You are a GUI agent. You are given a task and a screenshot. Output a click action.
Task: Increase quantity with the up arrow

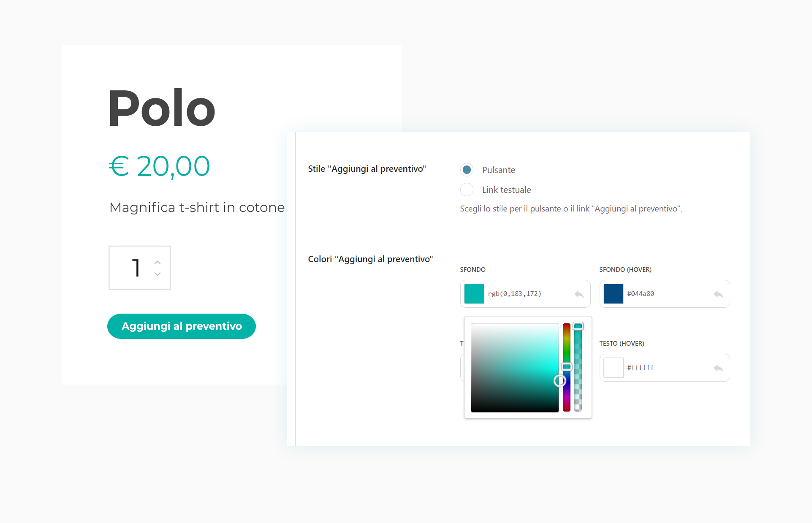click(158, 262)
